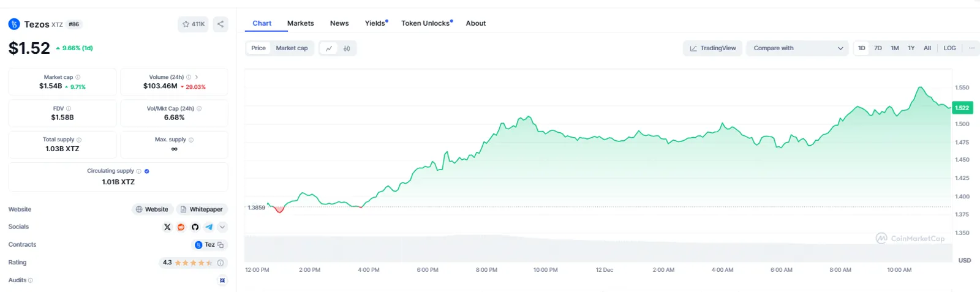
Task: Open the Reddit social link
Action: pos(181,227)
